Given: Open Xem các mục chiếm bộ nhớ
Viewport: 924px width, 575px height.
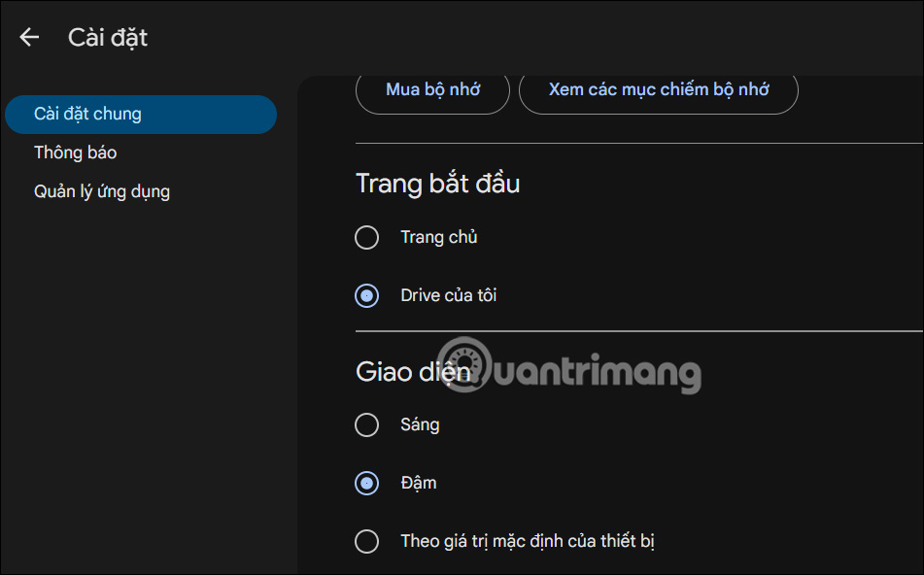Looking at the screenshot, I should [658, 88].
